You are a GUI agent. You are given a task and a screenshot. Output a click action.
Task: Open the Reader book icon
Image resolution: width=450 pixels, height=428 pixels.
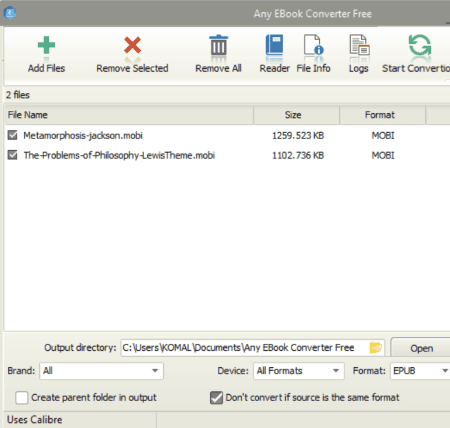(x=274, y=45)
